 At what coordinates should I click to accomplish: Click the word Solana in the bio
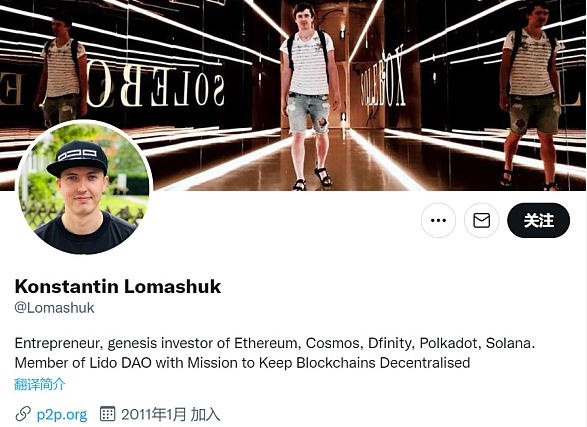click(x=510, y=343)
